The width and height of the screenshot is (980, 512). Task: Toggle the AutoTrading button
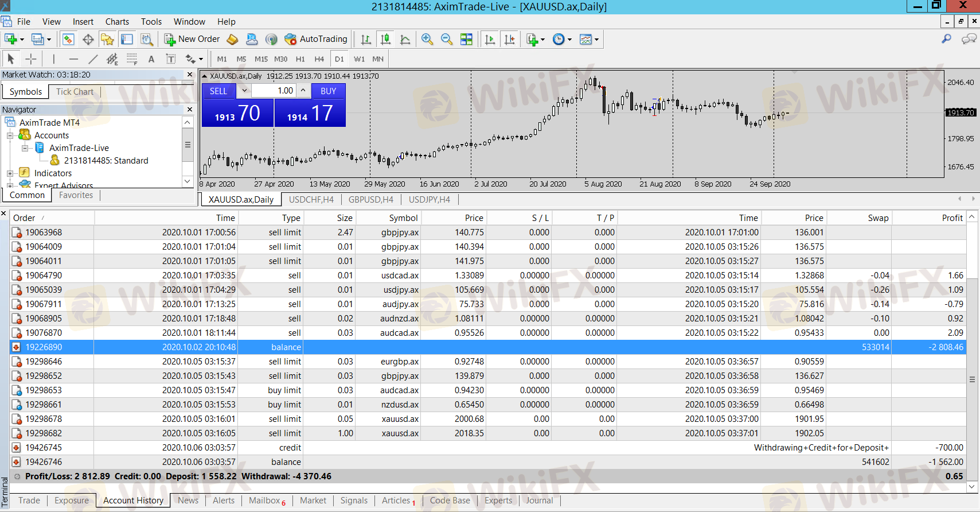point(316,39)
